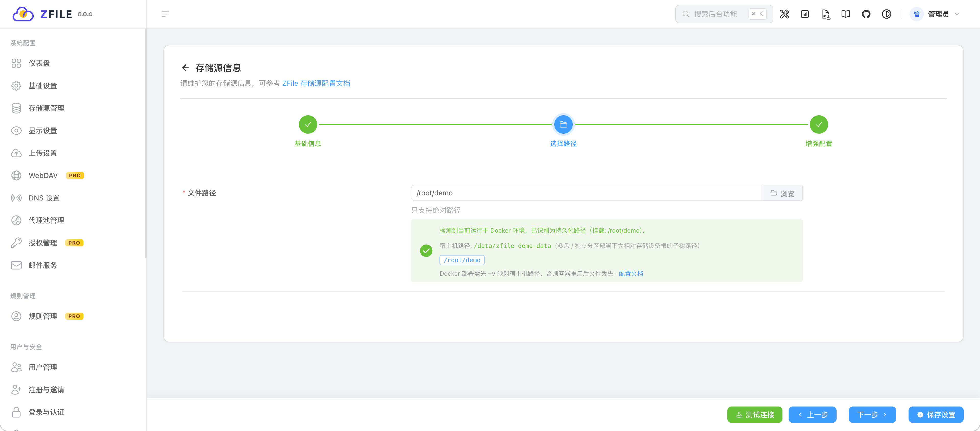This screenshot has width=980, height=431.
Task: Go to the 增强配置 step circle
Action: pos(819,124)
